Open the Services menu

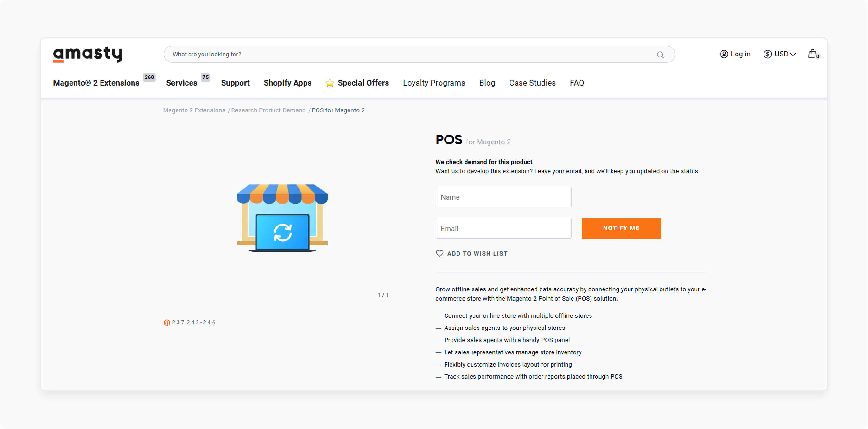pos(182,83)
